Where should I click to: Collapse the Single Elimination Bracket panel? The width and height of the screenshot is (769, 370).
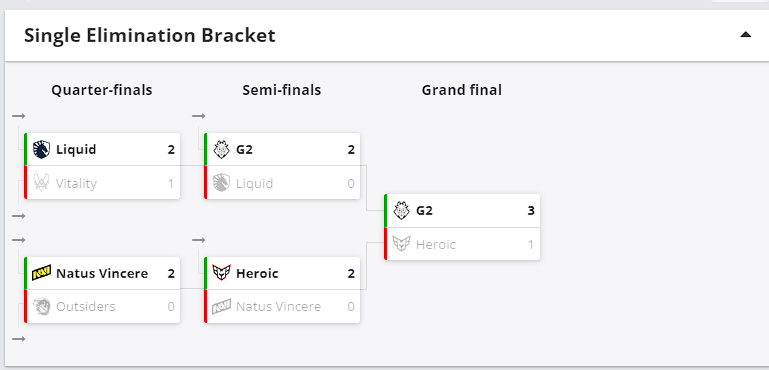click(x=745, y=34)
